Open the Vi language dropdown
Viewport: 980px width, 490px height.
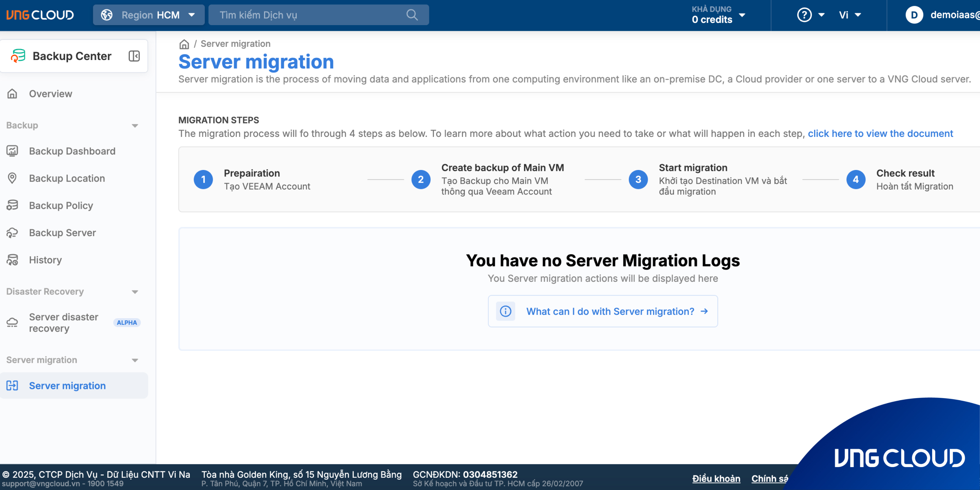[x=850, y=15]
